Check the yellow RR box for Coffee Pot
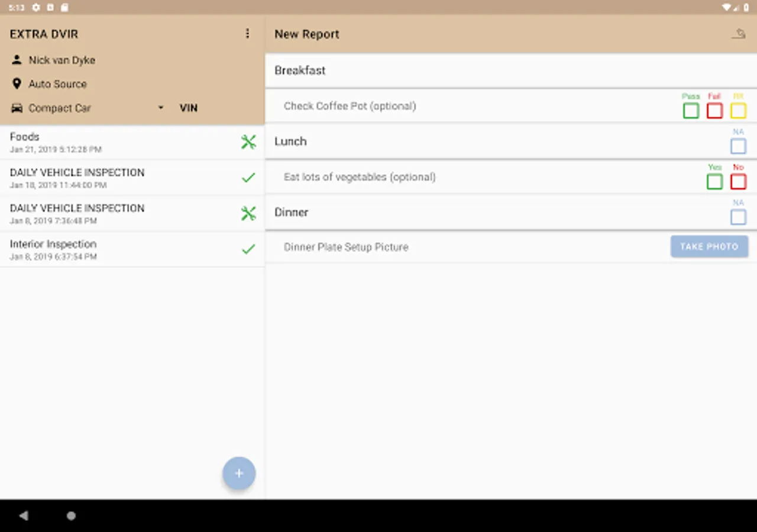The image size is (757, 532). (738, 111)
